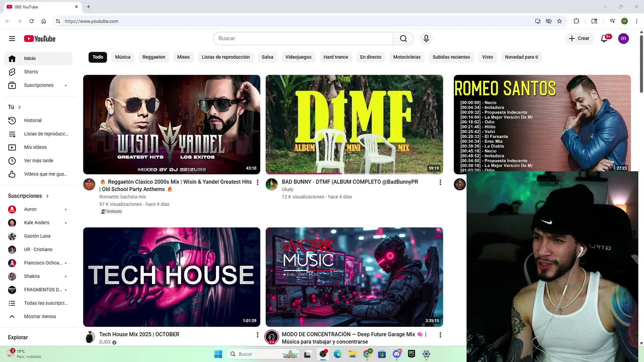The height and width of the screenshot is (362, 644).
Task: Open the Romantic bachata mix channel avatar
Action: (89, 184)
